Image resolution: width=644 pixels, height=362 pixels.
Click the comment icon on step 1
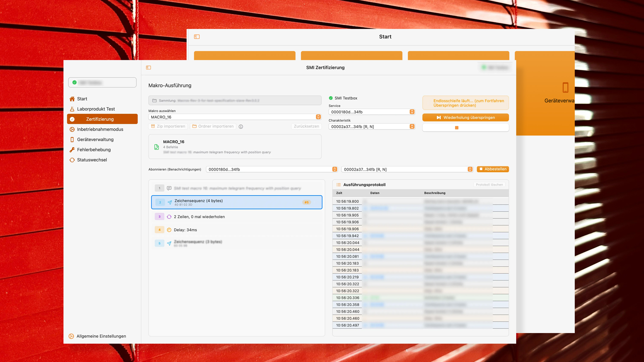click(169, 188)
